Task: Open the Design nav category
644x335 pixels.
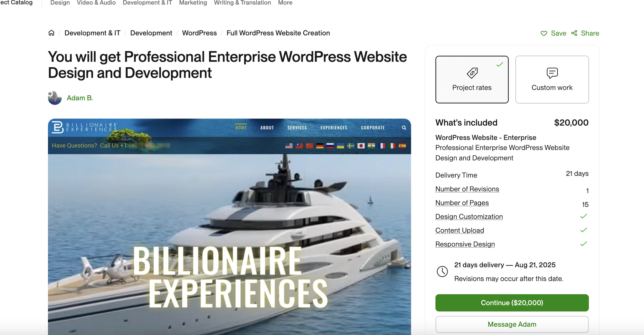Action: pyautogui.click(x=60, y=3)
